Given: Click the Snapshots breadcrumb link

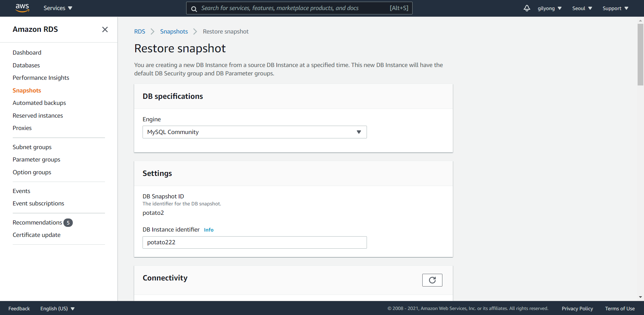Looking at the screenshot, I should point(174,31).
